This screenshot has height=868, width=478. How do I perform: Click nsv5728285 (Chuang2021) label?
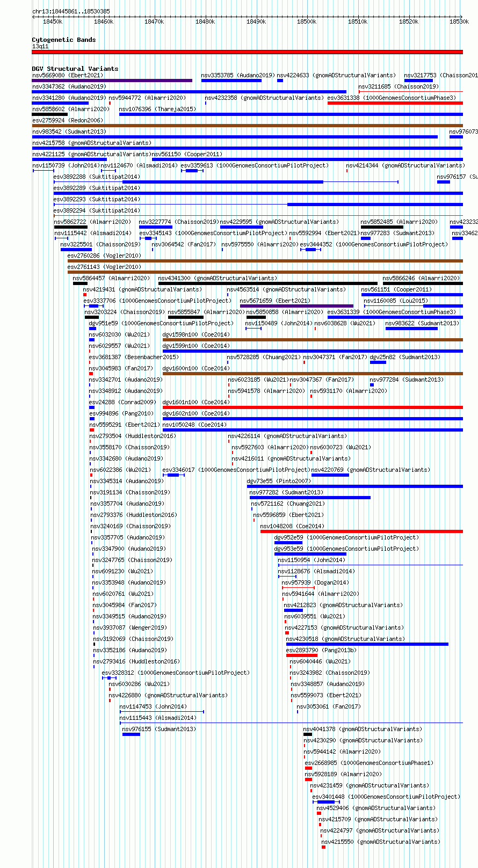(x=264, y=357)
